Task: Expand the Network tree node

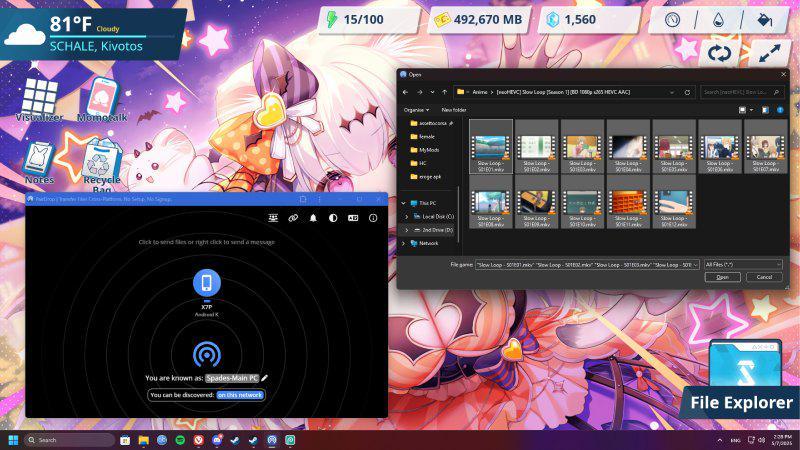Action: pyautogui.click(x=404, y=243)
